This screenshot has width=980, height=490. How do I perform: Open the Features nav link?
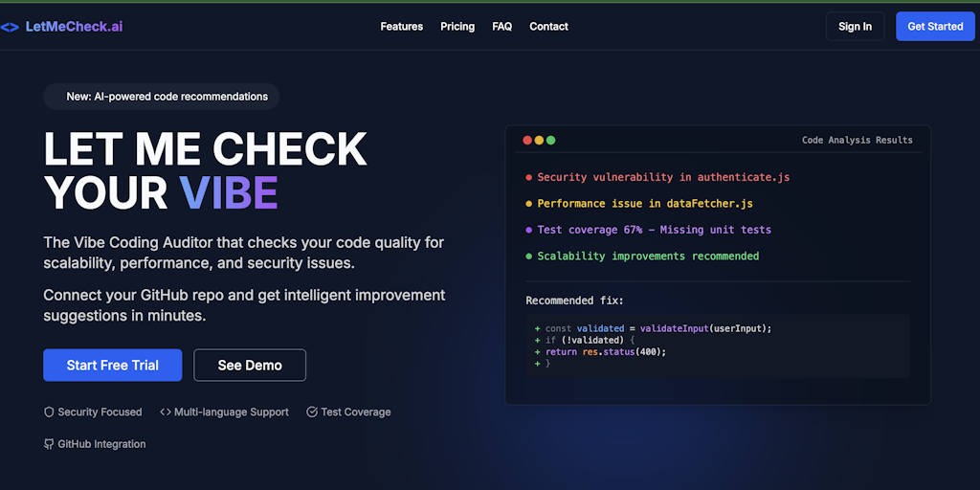coord(402,26)
